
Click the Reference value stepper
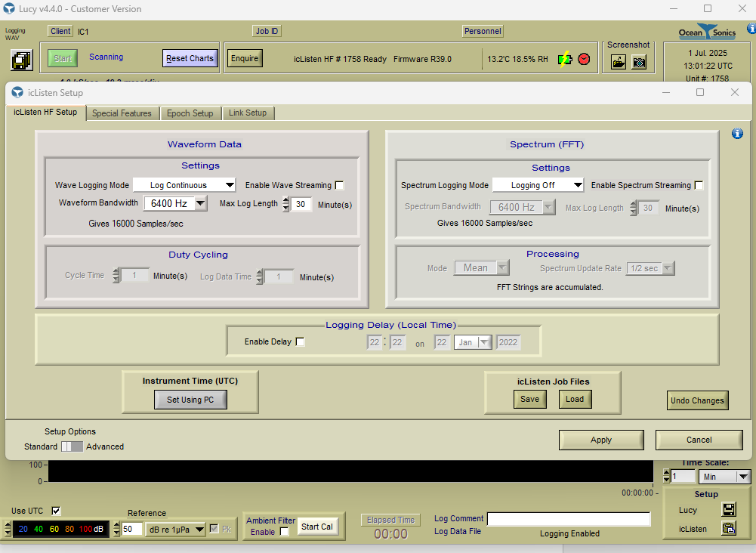(x=116, y=529)
